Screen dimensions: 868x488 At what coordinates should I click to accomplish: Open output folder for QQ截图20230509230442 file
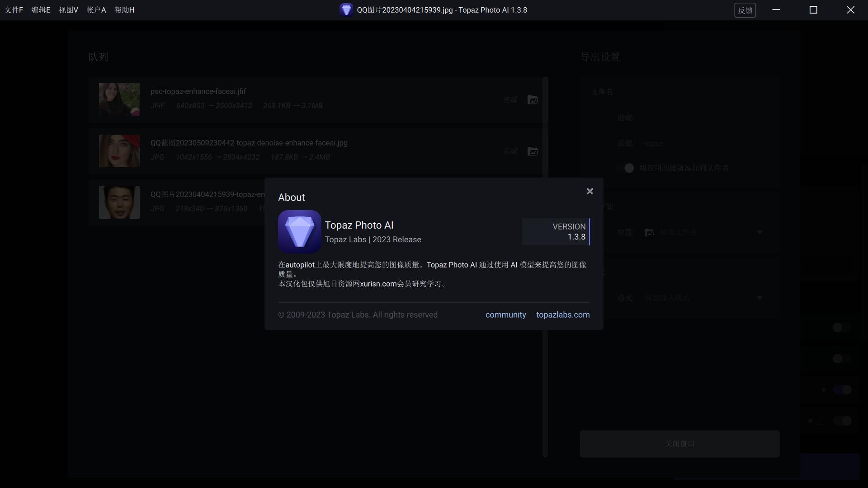click(533, 151)
